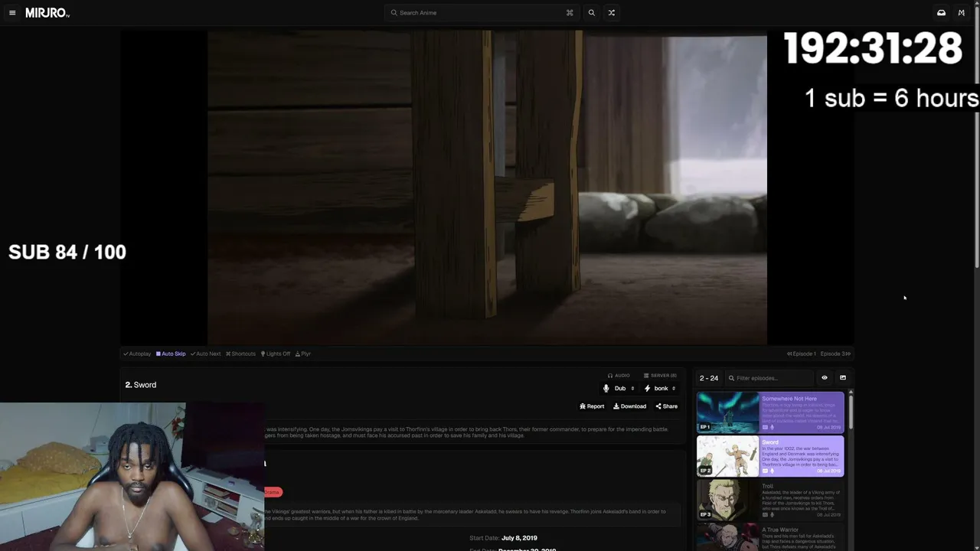
Task: Open the EP 1 aurora thumbnail
Action: pyautogui.click(x=727, y=412)
